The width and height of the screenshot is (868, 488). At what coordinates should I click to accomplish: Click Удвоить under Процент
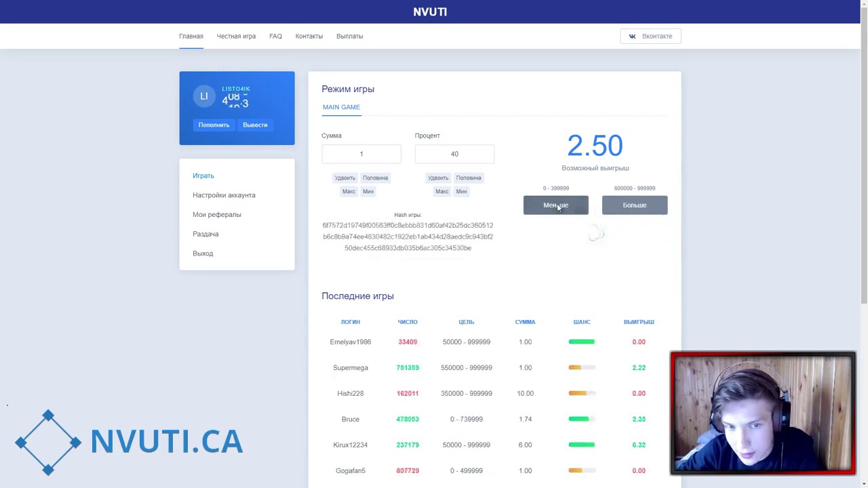[x=438, y=178]
